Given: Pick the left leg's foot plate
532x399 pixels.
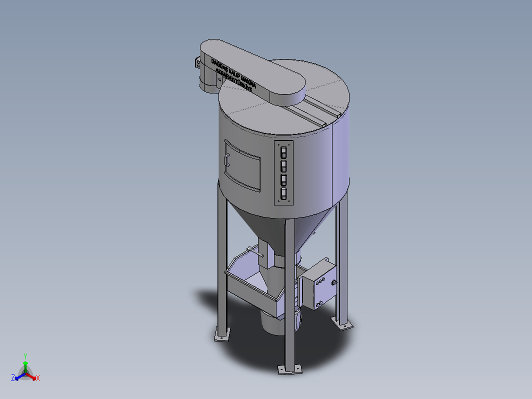Looking at the screenshot, I should point(222,334).
